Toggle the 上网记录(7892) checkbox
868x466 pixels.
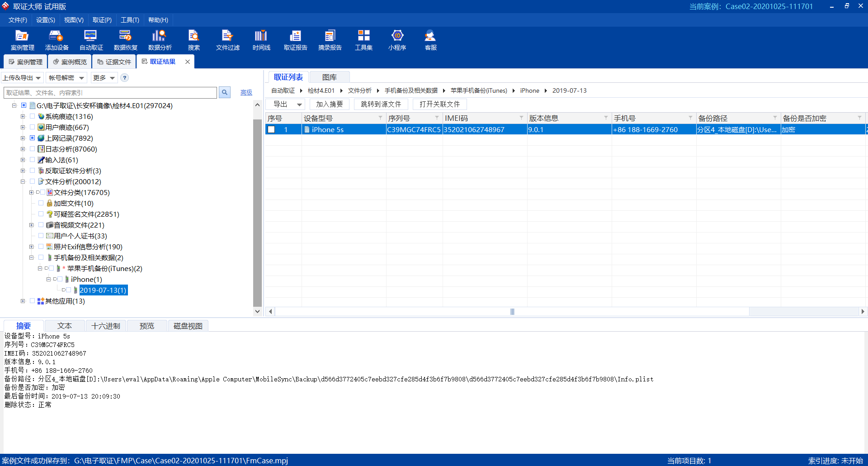tap(32, 138)
